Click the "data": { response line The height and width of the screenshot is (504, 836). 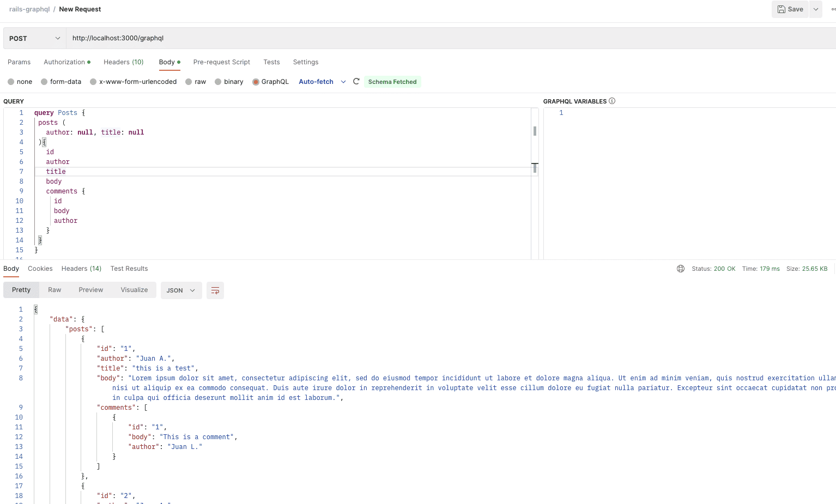point(67,319)
